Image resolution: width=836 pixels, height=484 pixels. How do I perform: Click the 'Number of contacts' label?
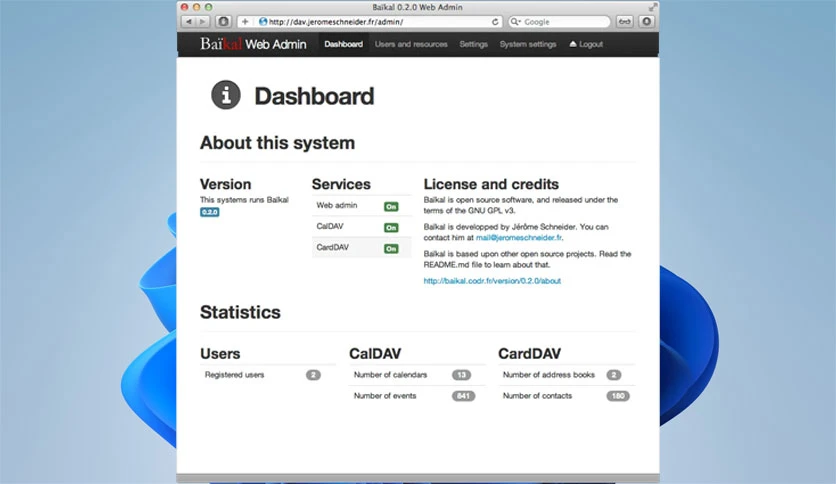[x=537, y=396]
